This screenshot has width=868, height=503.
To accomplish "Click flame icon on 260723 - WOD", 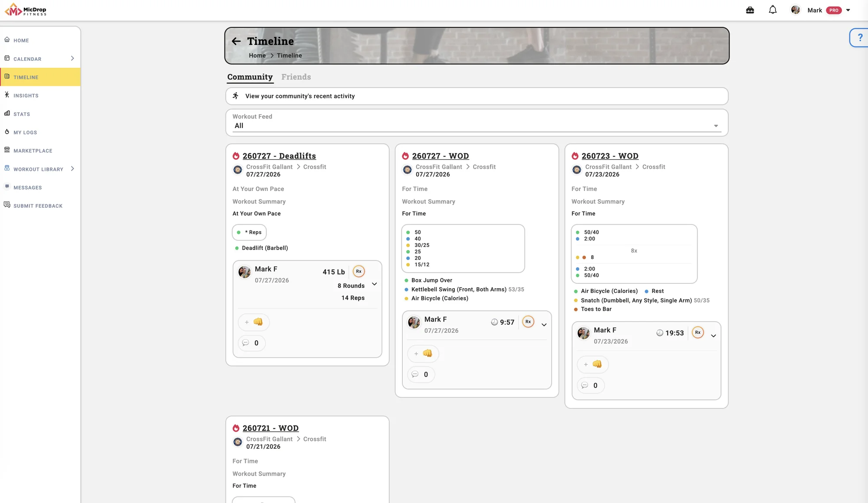I will pyautogui.click(x=575, y=156).
